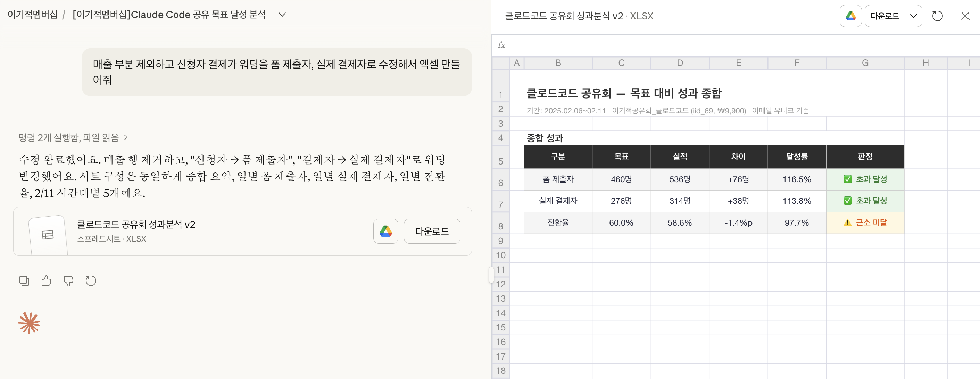
Task: Click the formula bar input
Action: pos(723,45)
